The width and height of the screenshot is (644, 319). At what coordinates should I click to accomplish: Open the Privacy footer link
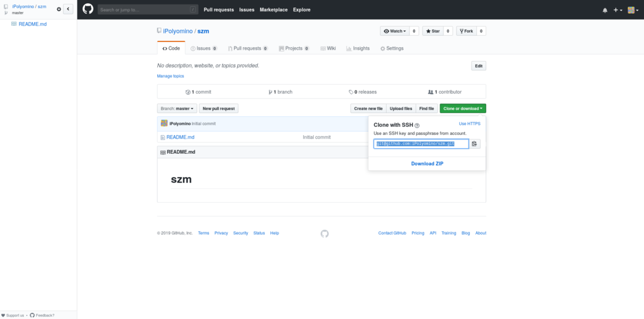[x=221, y=234]
